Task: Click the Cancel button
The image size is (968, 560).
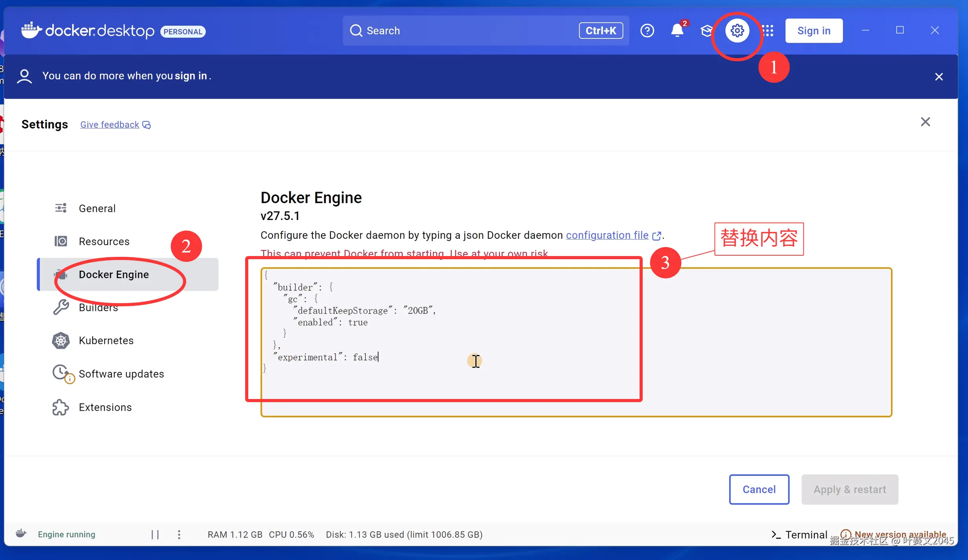Action: pos(759,489)
